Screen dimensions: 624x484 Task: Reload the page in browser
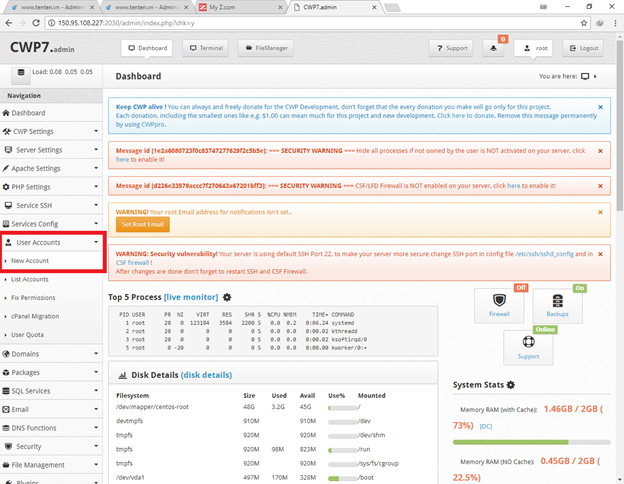click(x=36, y=23)
